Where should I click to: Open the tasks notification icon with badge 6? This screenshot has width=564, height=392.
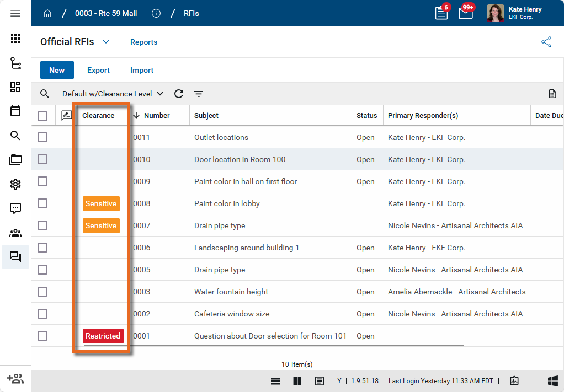[x=441, y=13]
